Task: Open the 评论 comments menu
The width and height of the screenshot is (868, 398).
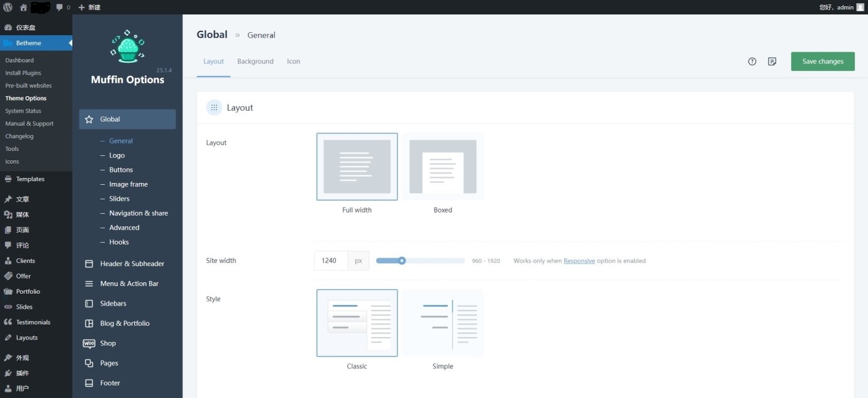Action: 36,245
